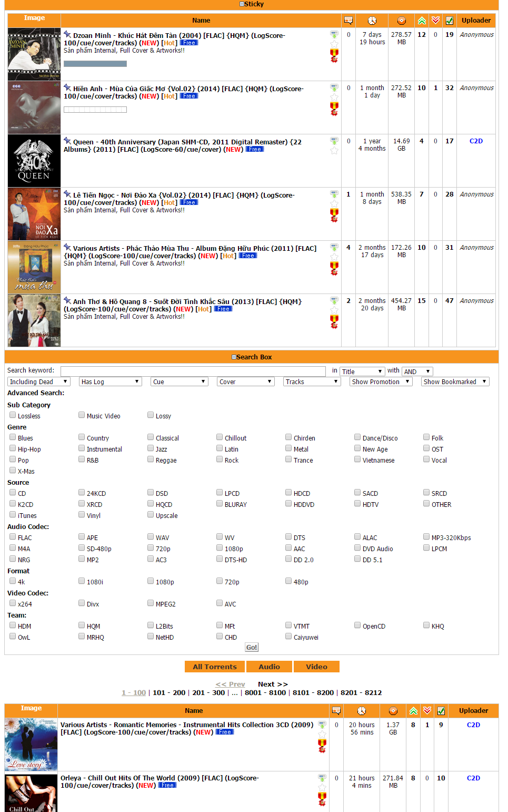This screenshot has width=508, height=812.
Task: Enable the 1080p format checkbox
Action: [151, 581]
